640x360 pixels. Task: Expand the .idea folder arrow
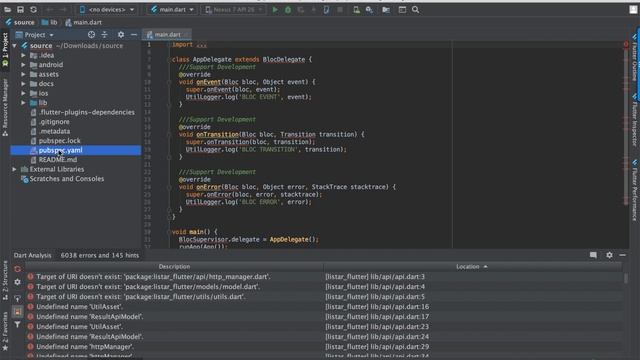point(23,55)
